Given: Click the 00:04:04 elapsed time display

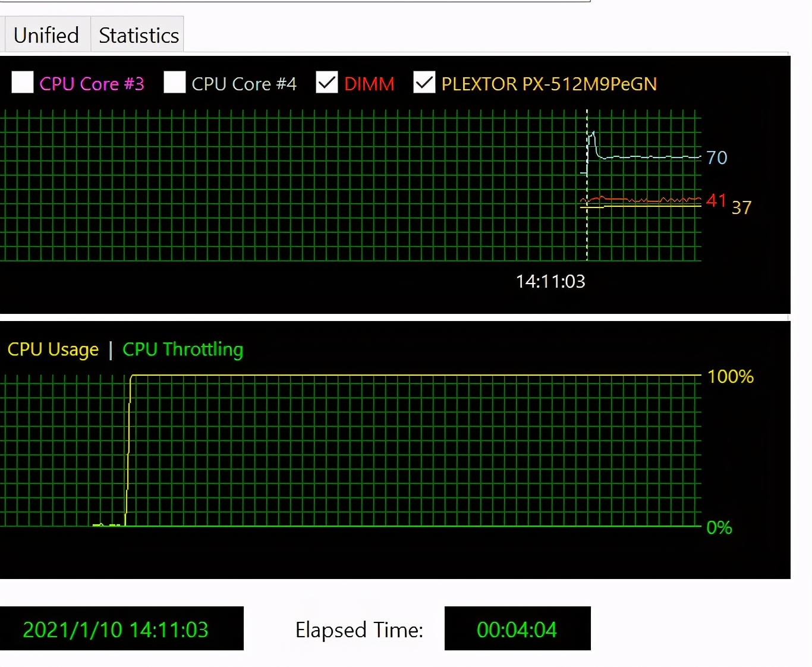Looking at the screenshot, I should [518, 628].
